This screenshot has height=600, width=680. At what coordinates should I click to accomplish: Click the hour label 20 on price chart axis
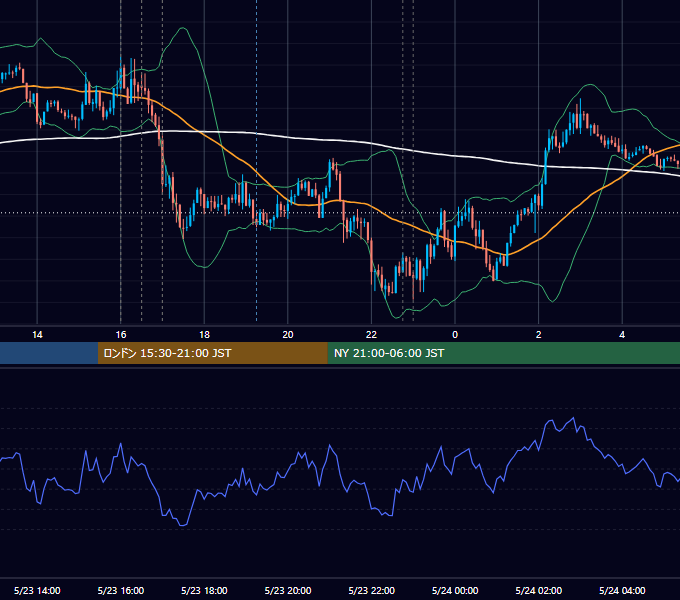pyautogui.click(x=288, y=335)
